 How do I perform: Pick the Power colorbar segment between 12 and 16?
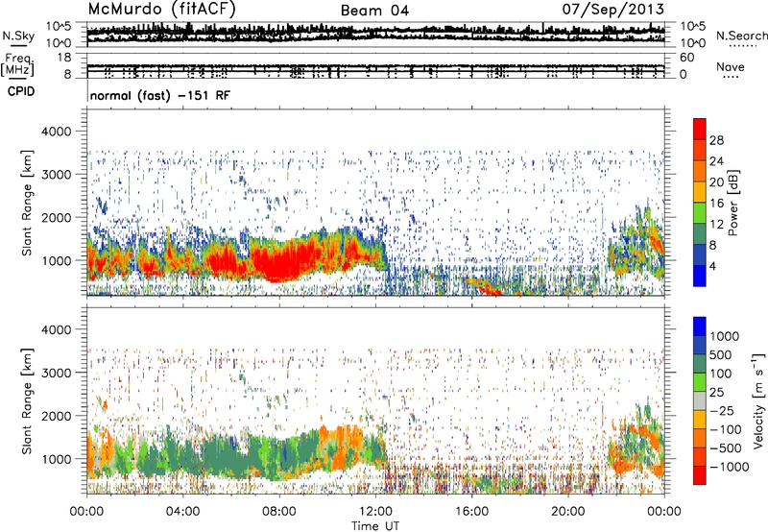coord(700,212)
